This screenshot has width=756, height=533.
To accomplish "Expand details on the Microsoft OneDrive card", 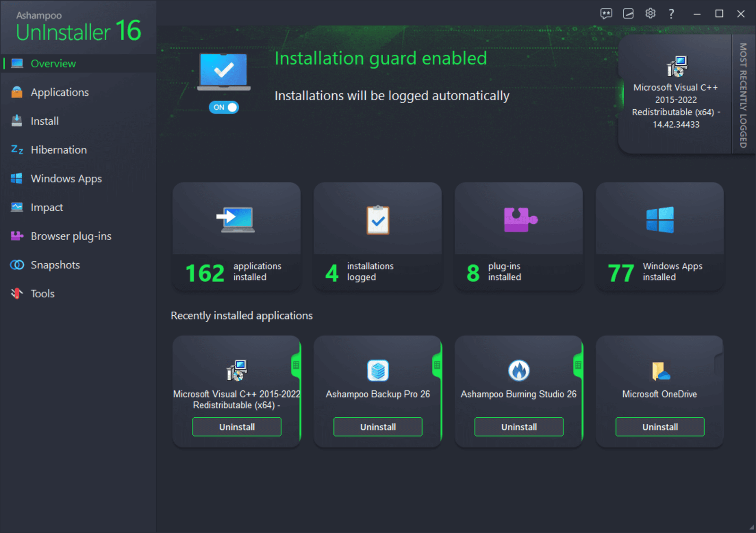I will pos(718,365).
